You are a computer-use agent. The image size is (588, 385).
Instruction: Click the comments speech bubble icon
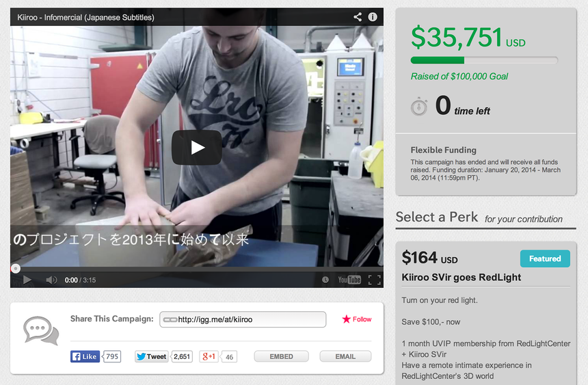[41, 330]
